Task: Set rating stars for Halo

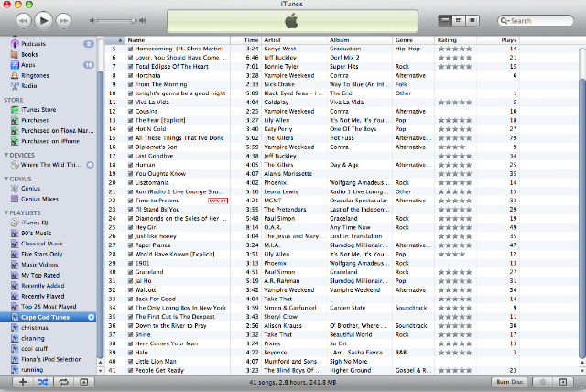Action: point(455,353)
